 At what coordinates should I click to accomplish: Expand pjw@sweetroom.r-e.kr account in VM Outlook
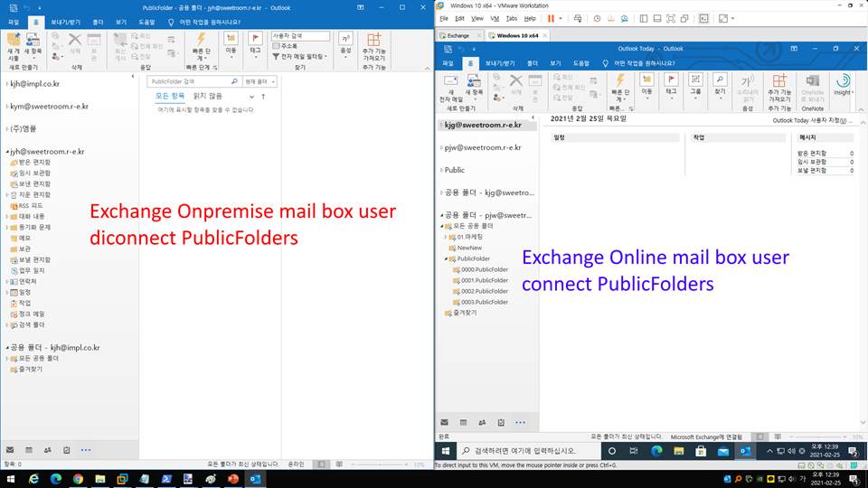pyautogui.click(x=442, y=147)
